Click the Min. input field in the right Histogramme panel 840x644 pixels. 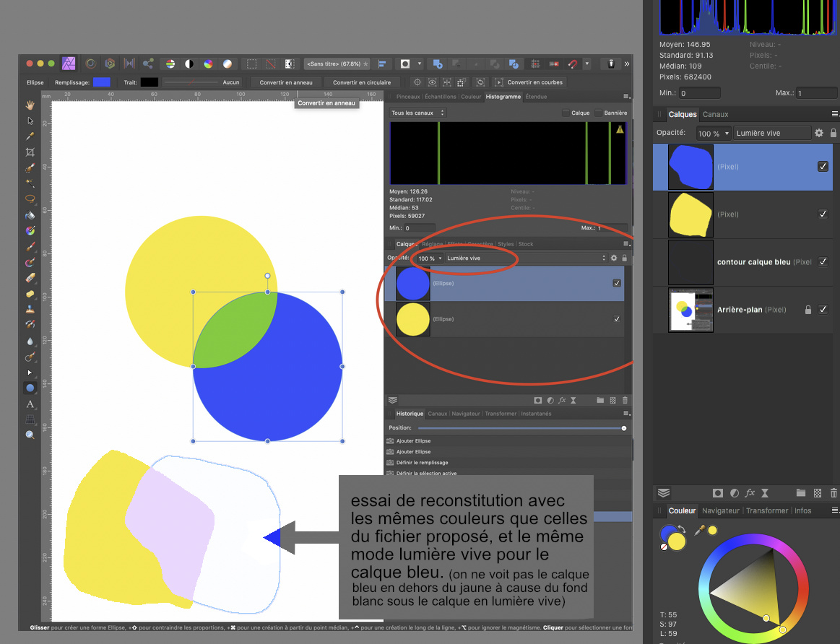click(x=699, y=93)
